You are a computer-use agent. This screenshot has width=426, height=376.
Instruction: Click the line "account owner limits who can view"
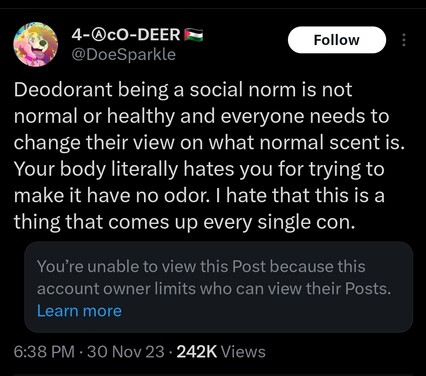(x=214, y=288)
